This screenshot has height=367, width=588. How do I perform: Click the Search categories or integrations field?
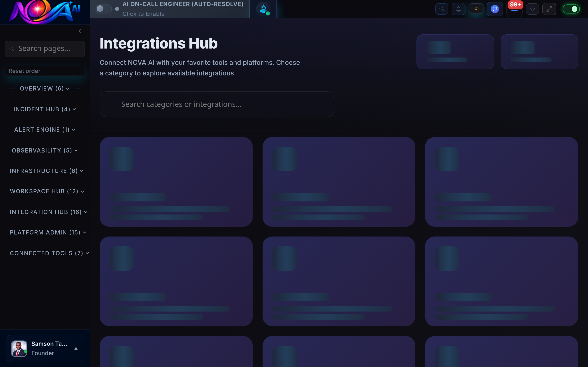[216, 104]
